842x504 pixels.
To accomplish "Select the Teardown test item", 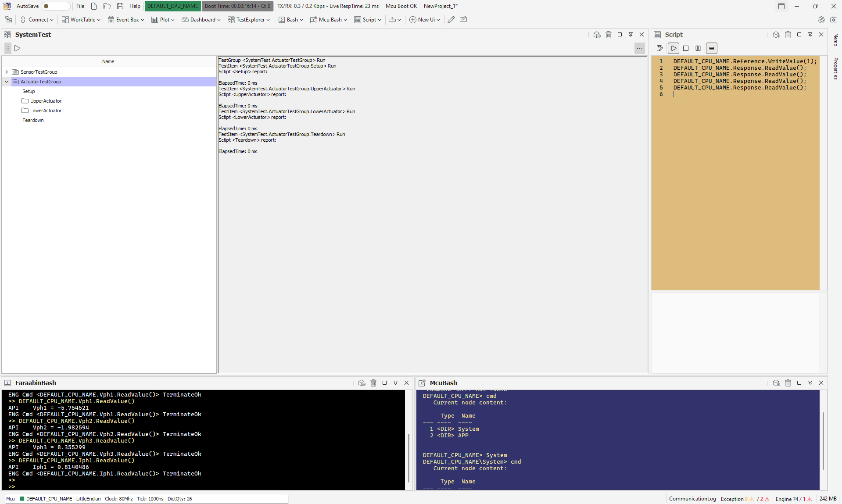I will coord(33,120).
